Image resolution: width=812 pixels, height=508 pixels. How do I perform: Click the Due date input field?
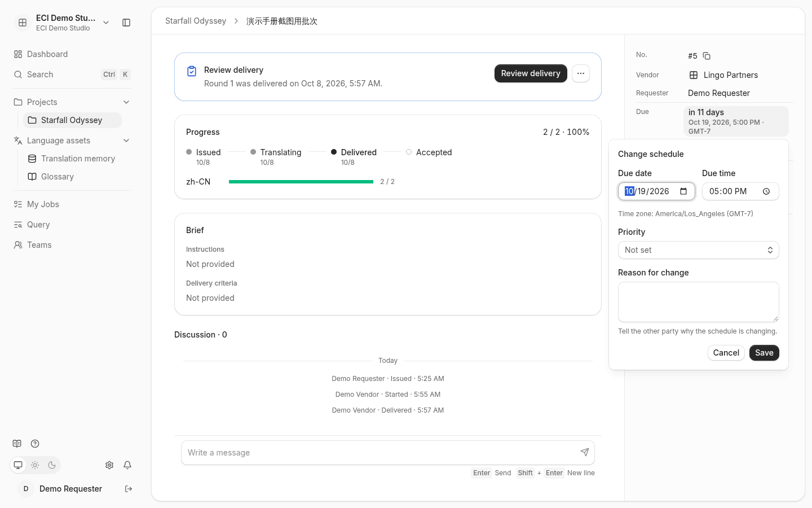pyautogui.click(x=656, y=191)
